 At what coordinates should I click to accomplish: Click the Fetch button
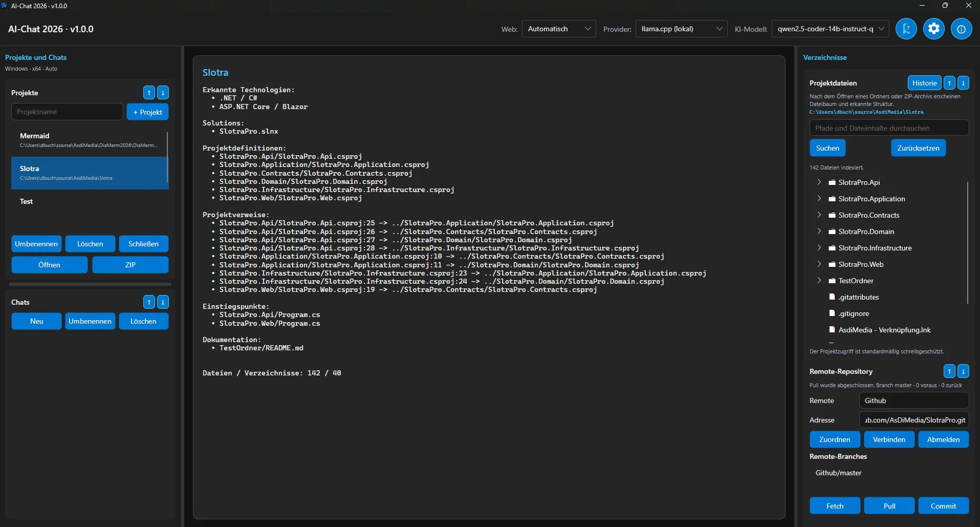pos(835,506)
